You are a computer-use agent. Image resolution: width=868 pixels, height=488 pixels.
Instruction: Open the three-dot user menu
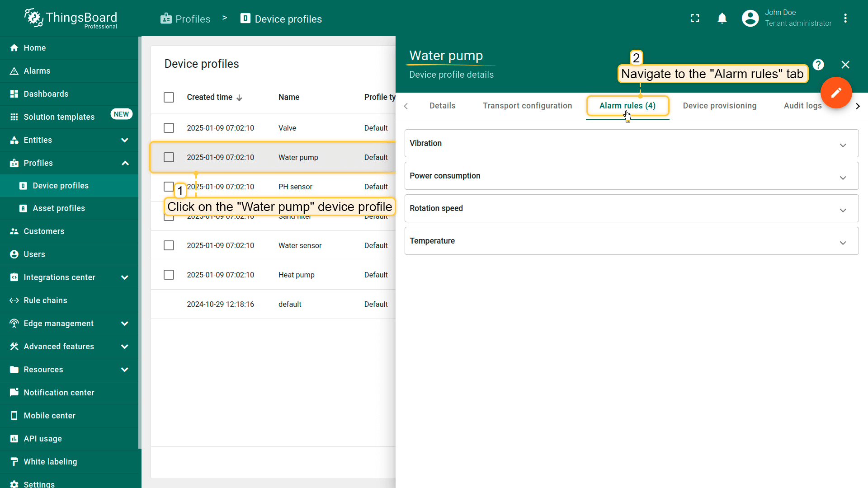(x=845, y=19)
